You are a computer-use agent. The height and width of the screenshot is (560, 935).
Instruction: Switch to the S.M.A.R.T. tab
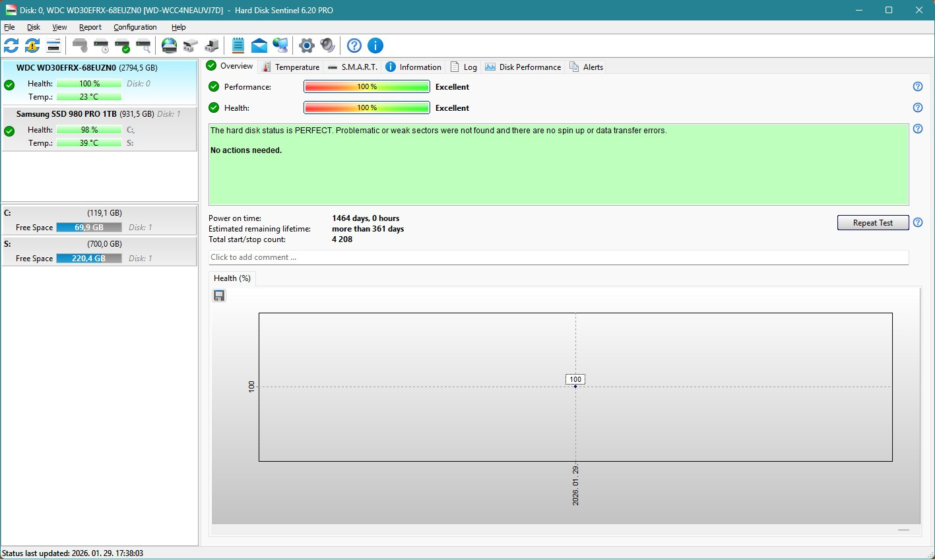coord(353,67)
